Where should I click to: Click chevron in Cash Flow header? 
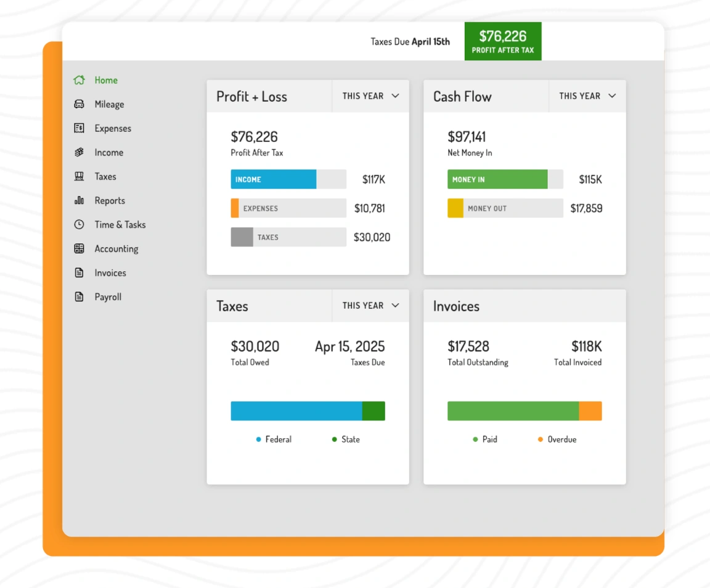click(x=612, y=96)
